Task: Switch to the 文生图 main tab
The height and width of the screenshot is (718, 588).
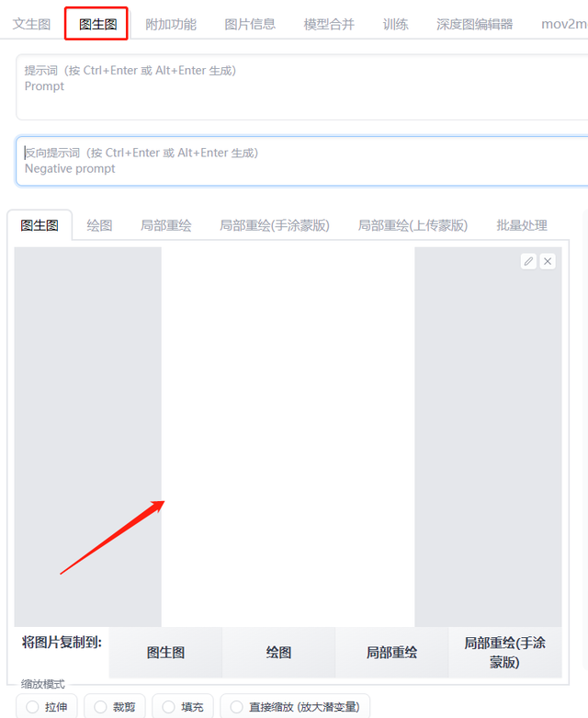Action: pyautogui.click(x=31, y=24)
